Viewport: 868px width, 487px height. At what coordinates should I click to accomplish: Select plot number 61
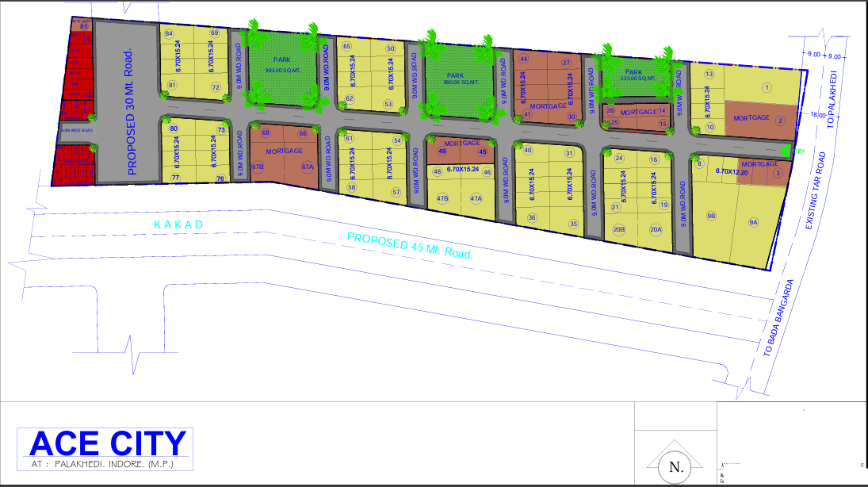pos(349,139)
